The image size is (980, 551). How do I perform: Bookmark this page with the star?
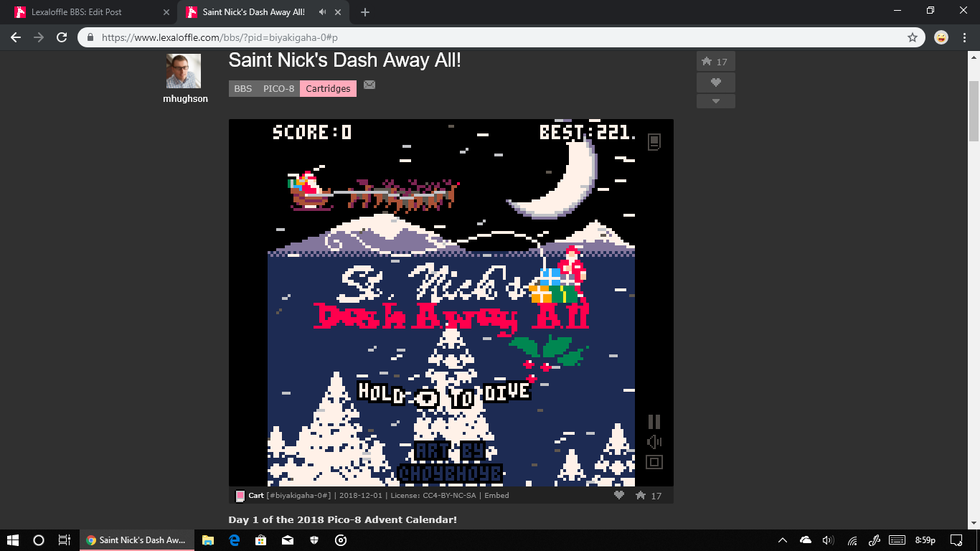(913, 37)
